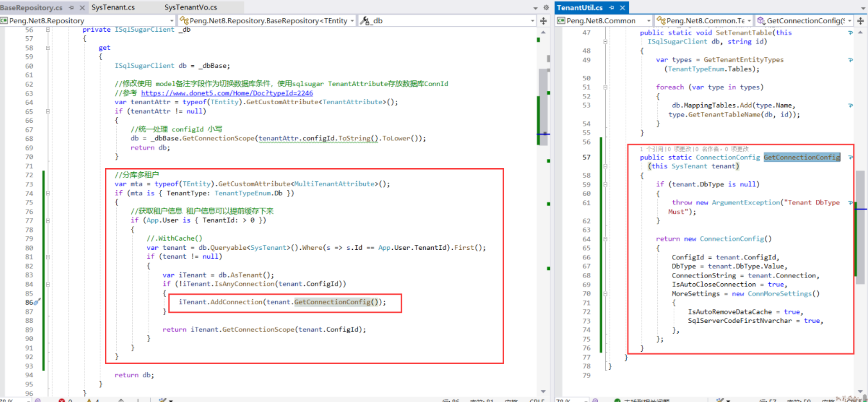Open left pane's tab overflow list arrow
The height and width of the screenshot is (402, 868).
(x=536, y=8)
